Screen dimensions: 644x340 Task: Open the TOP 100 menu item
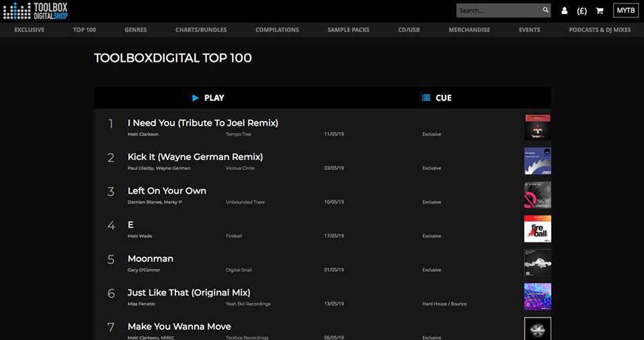[x=84, y=30]
